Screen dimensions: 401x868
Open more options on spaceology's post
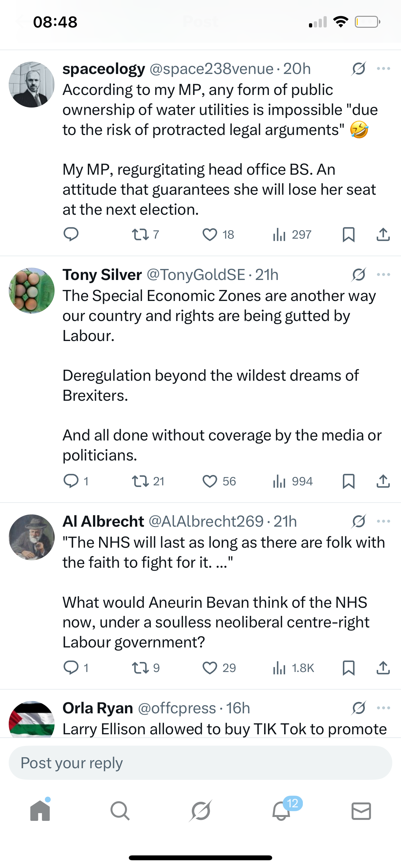point(384,69)
